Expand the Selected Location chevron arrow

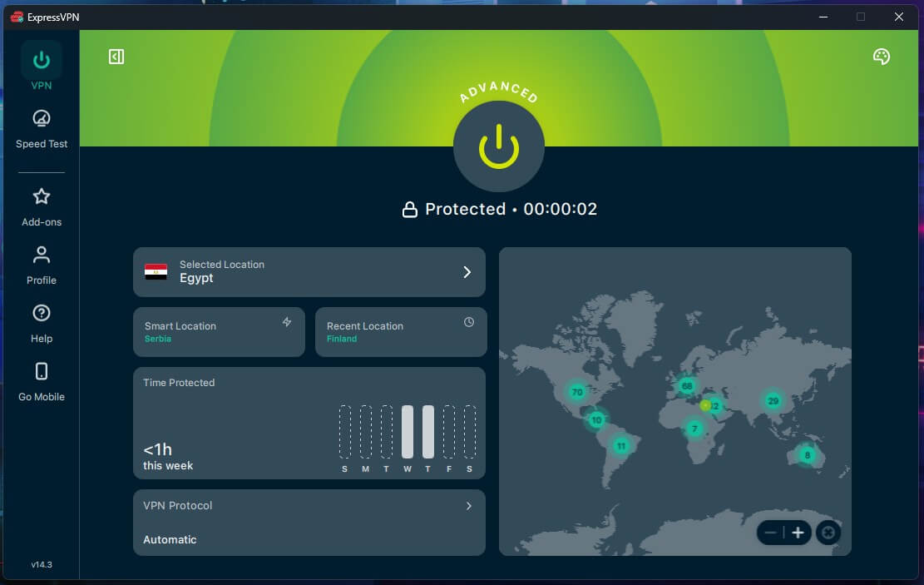coord(467,272)
